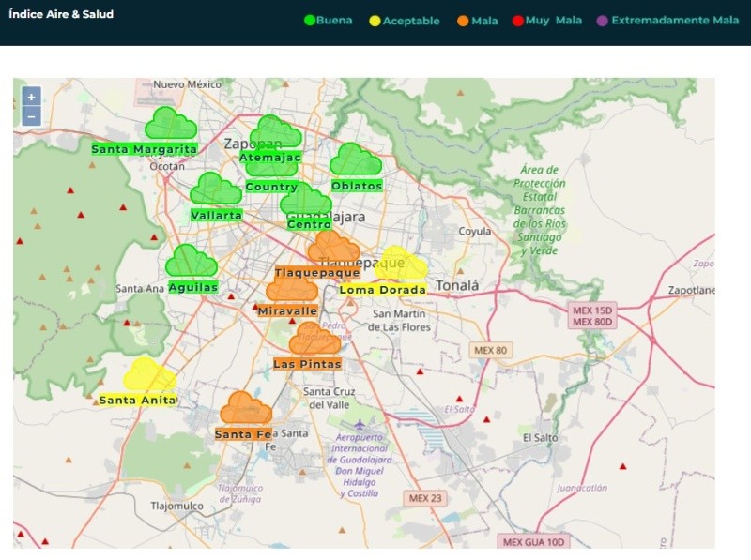The width and height of the screenshot is (751, 560).
Task: Click the Índice Aire & Salud title
Action: pos(61,15)
